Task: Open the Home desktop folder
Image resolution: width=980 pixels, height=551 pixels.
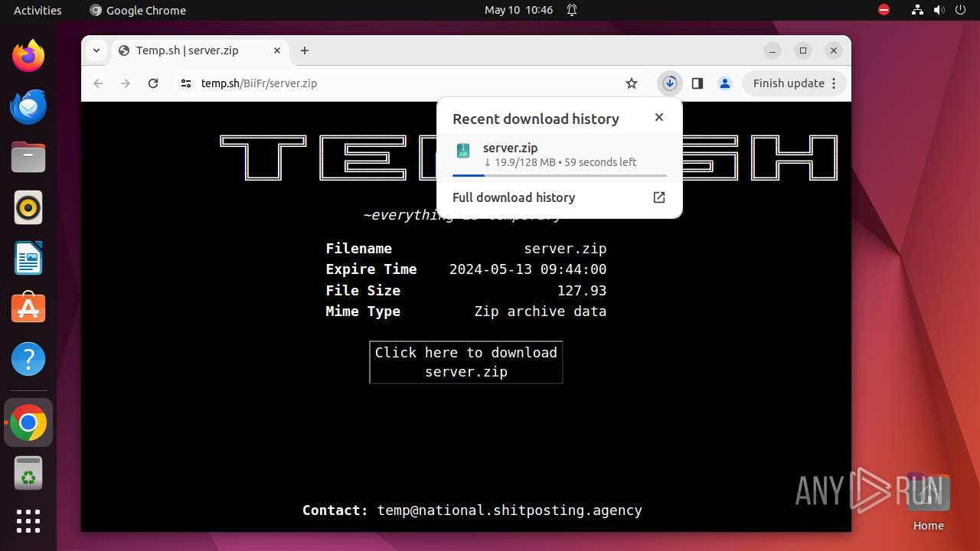Action: [x=928, y=503]
